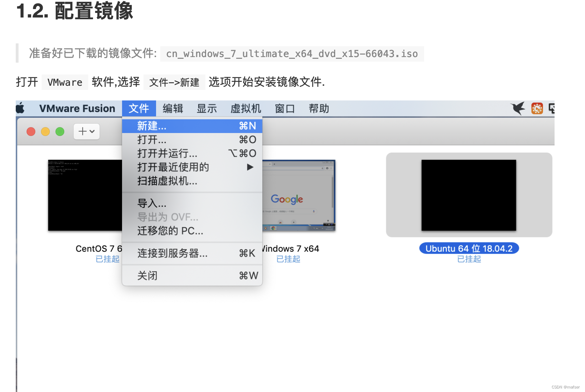Screen dimensions: 585x392
Task: Open the Apple menu icon
Action: [x=20, y=108]
